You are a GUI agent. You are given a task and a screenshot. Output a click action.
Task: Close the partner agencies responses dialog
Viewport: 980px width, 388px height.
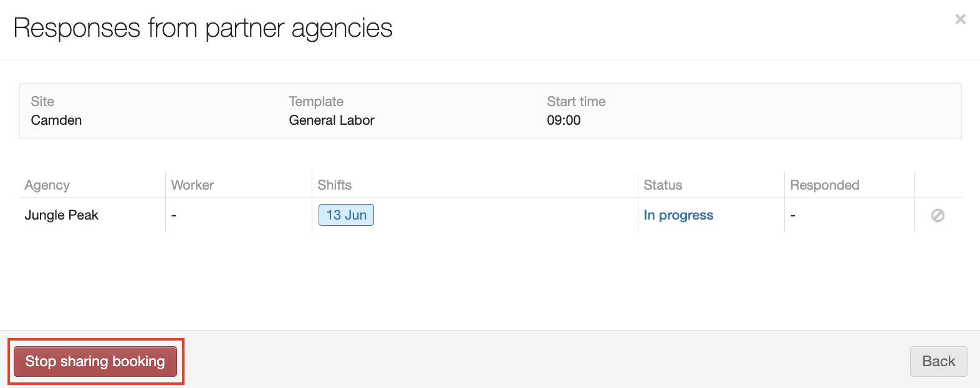(x=960, y=19)
